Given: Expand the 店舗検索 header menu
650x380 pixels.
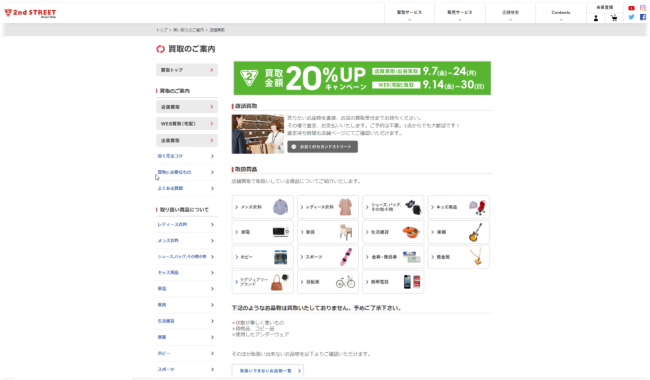Looking at the screenshot, I should 510,13.
